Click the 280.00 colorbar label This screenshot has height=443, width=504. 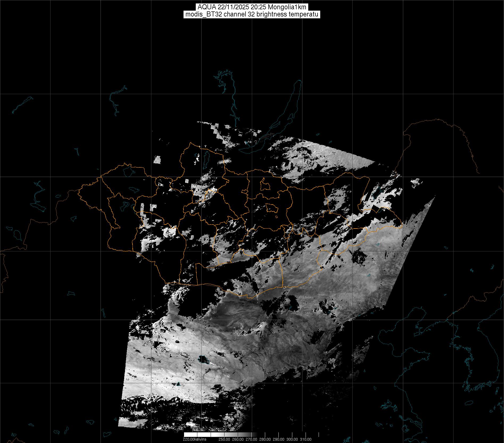pyautogui.click(x=265, y=439)
